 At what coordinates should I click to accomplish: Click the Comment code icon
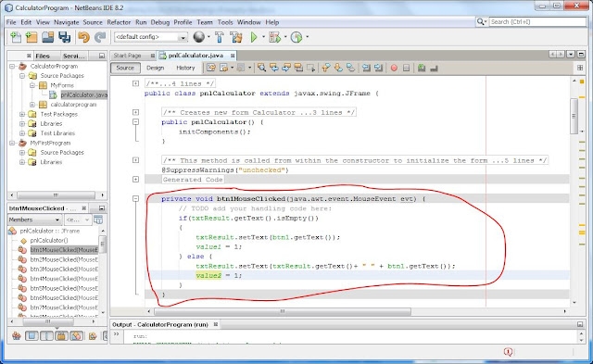pyautogui.click(x=422, y=68)
